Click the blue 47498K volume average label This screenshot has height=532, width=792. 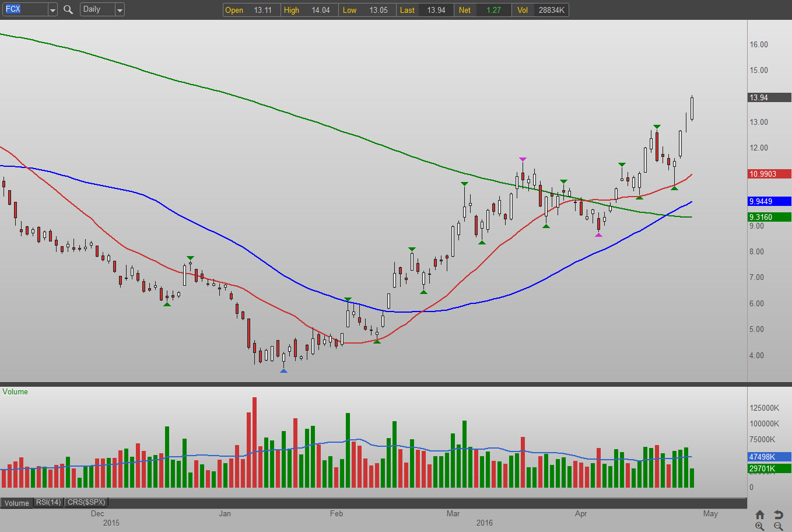point(769,457)
